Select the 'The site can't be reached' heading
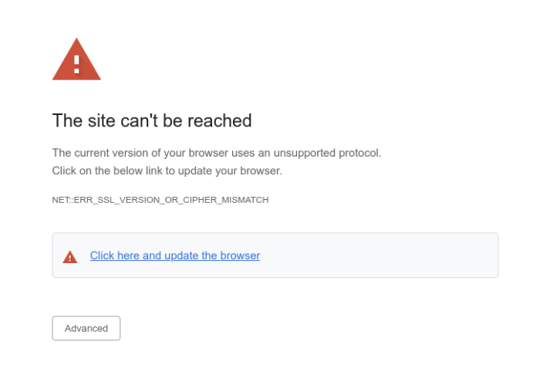Viewport: 550px width, 392px height. (x=152, y=120)
